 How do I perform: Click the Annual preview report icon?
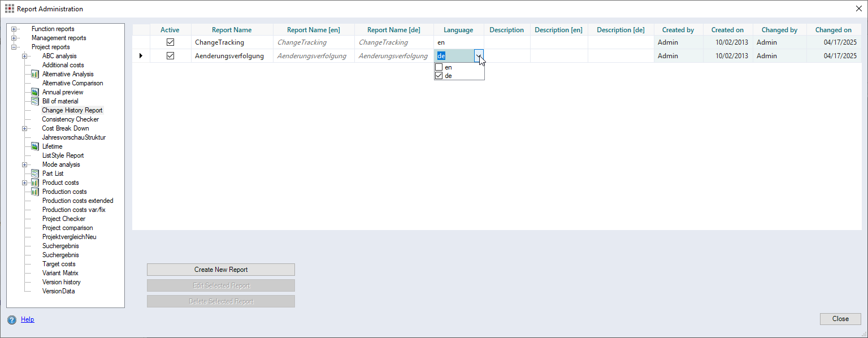34,92
